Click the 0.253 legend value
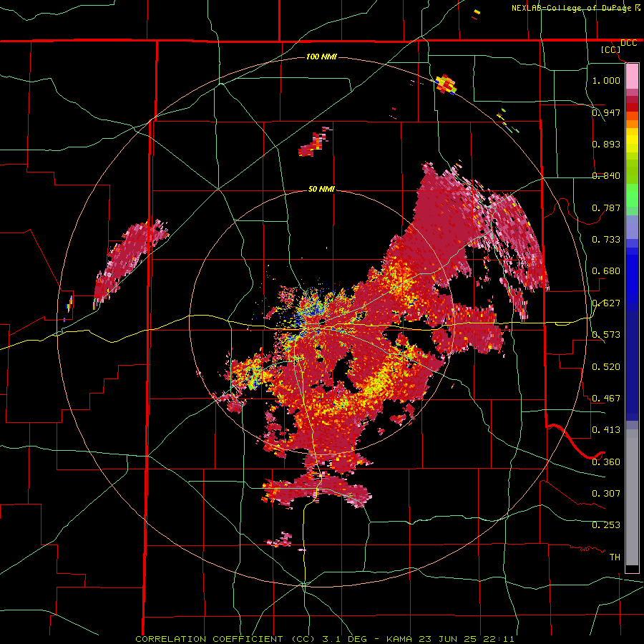 tap(606, 525)
